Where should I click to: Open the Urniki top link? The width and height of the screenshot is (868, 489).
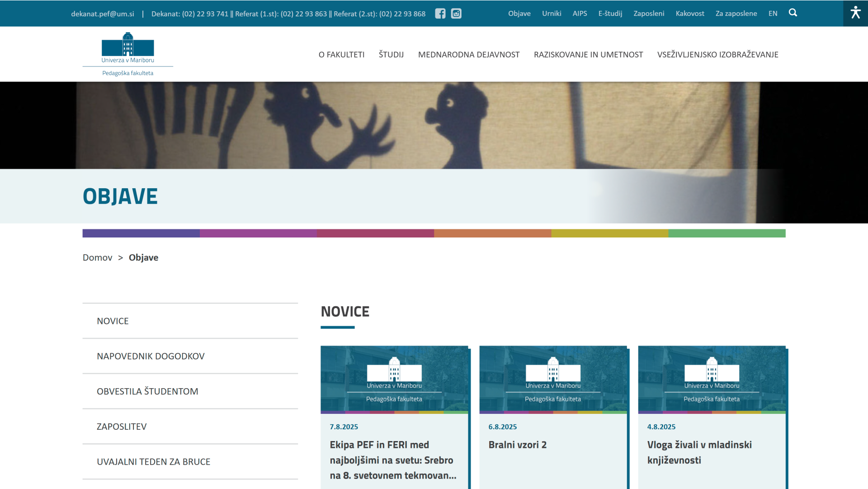pos(551,14)
